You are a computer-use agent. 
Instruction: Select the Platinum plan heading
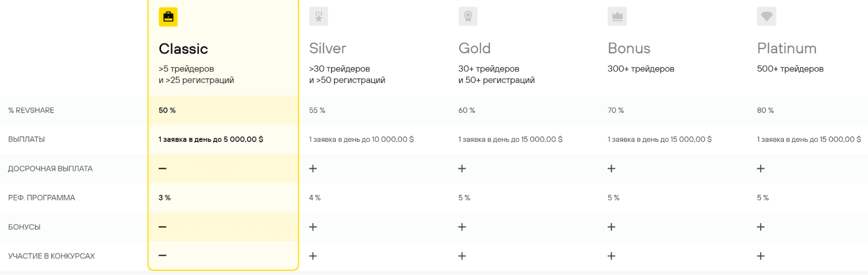787,48
